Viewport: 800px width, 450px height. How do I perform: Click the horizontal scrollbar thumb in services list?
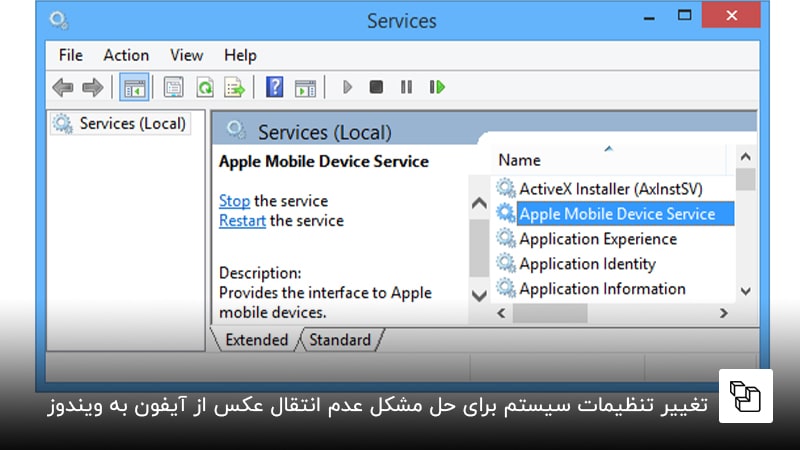(549, 313)
